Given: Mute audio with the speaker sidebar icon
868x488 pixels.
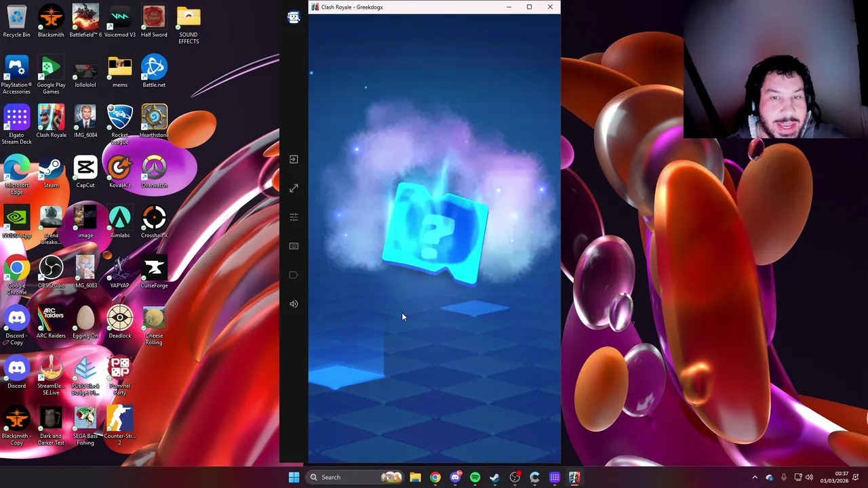Looking at the screenshot, I should pyautogui.click(x=294, y=304).
